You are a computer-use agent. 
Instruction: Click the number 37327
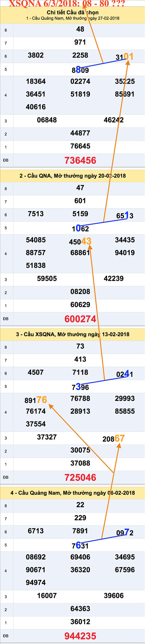47,437
